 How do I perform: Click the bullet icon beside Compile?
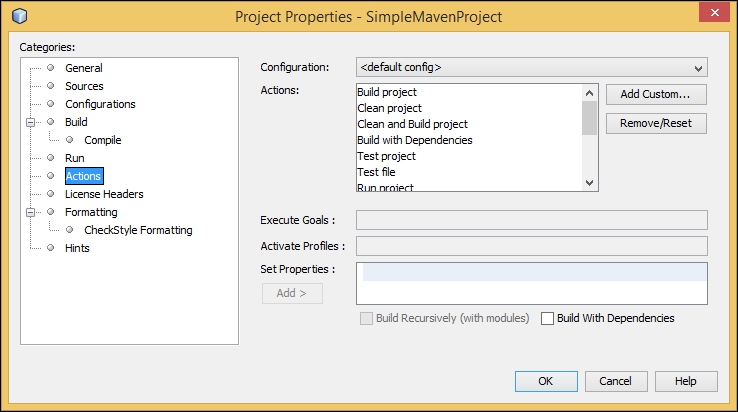coord(70,139)
